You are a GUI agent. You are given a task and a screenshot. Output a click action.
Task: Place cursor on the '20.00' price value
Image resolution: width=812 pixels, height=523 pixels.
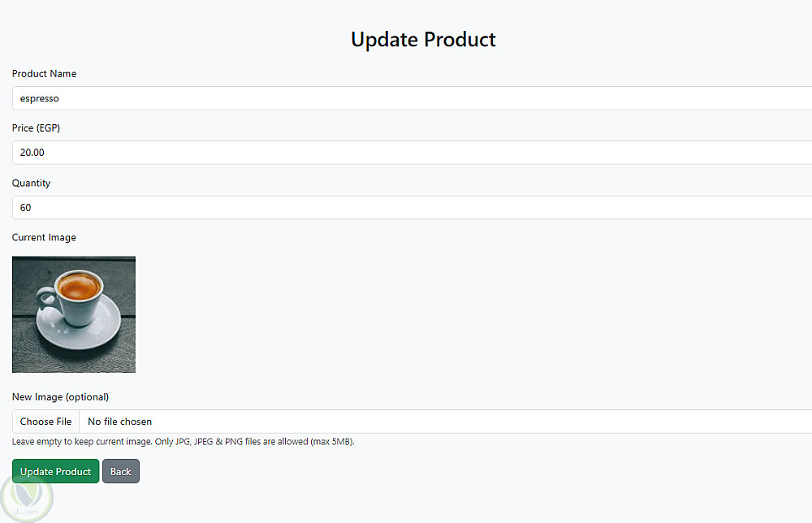tap(32, 153)
